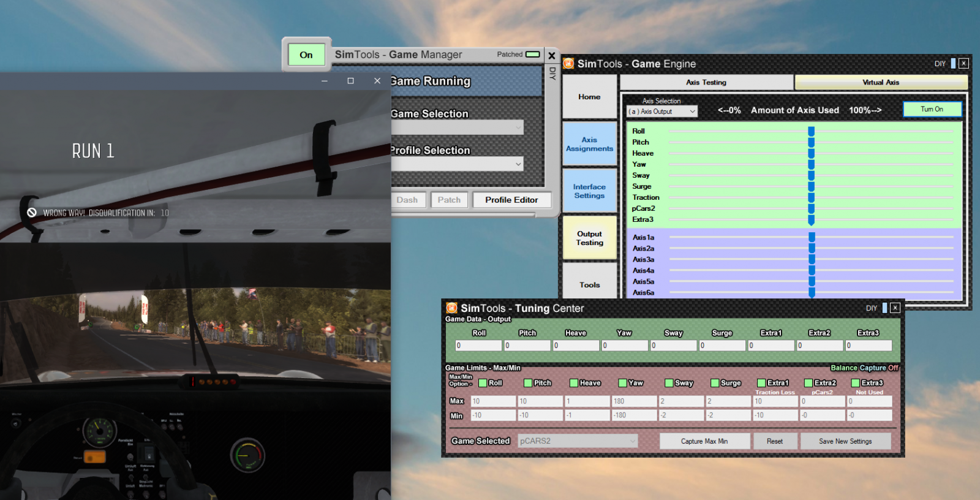Click the Axis5a output slider handle

pyautogui.click(x=812, y=281)
